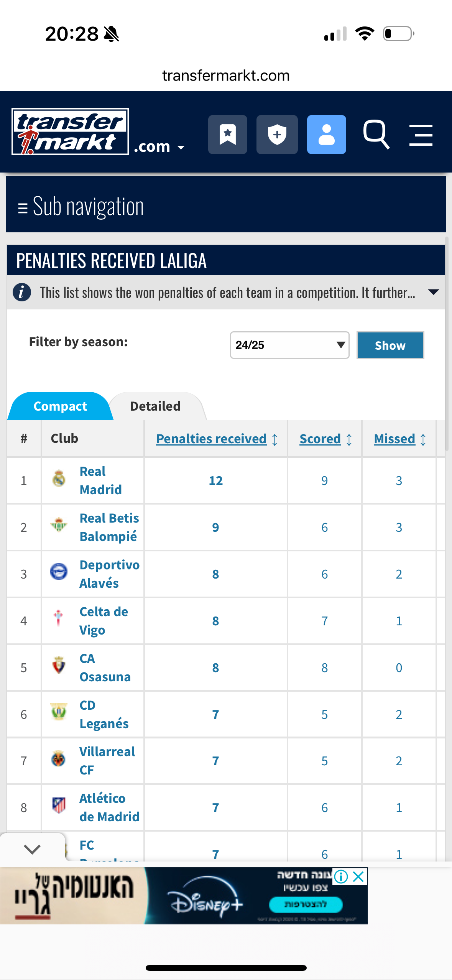This screenshot has height=980, width=452.
Task: Open the user profile icon
Action: coord(326,135)
